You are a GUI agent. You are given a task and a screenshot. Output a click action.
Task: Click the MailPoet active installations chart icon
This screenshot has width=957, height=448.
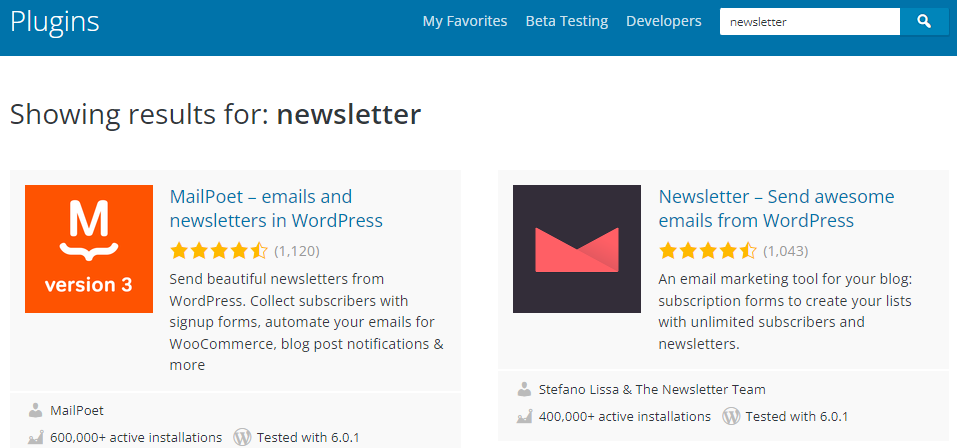tap(36, 437)
